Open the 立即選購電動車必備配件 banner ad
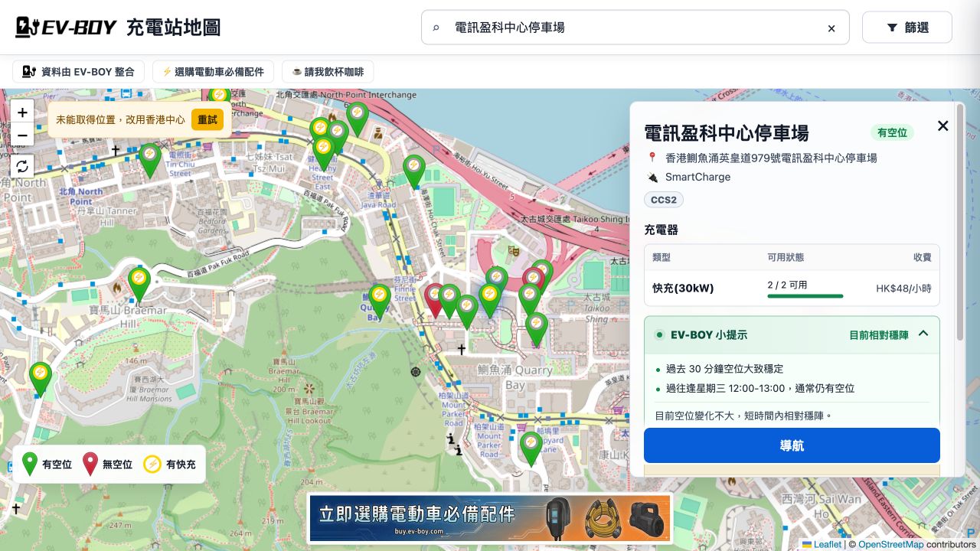Screen dimensions: 980x551 coord(490,518)
